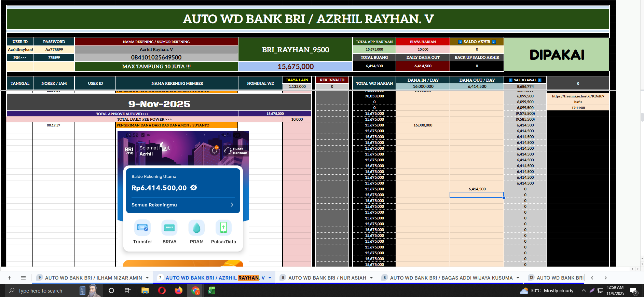Click the BRIVA icon in the BRImo screenshot
Image resolution: width=644 pixels, height=297 pixels.
tap(169, 228)
